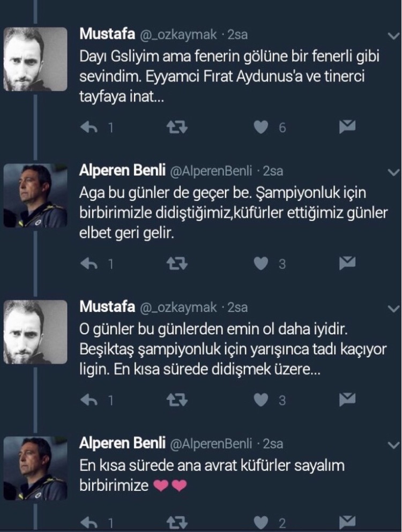Like Mustafa's tweet mentioning Beşiktaş
402x532 pixels.
pyautogui.click(x=261, y=400)
